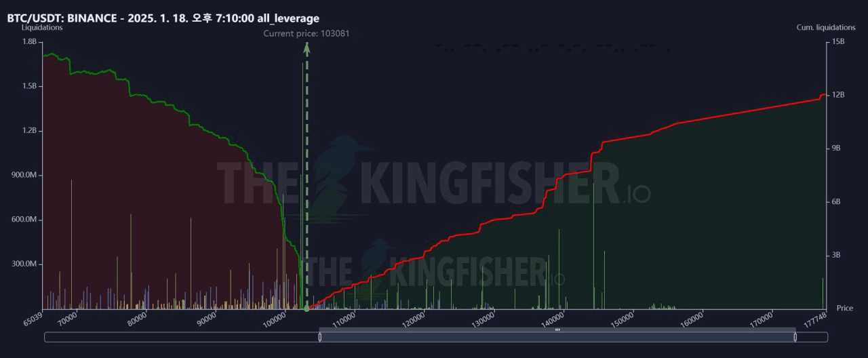Click the 'Liquidations' left axis title
Viewport: 868px width, 358px height.
pos(42,28)
